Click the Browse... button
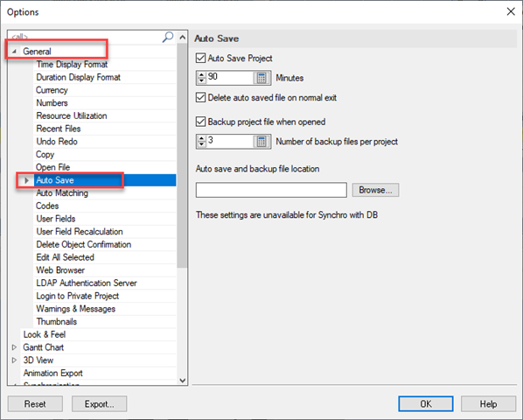This screenshot has width=523, height=420. 375,190
